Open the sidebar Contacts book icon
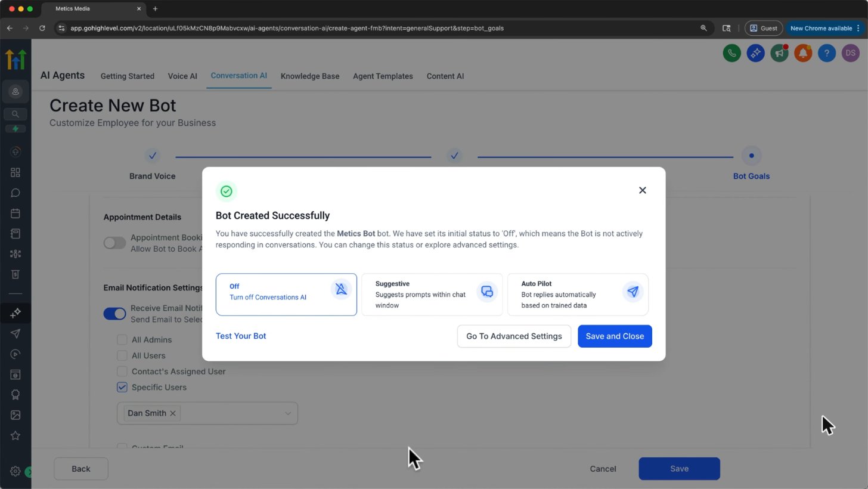 pyautogui.click(x=15, y=234)
